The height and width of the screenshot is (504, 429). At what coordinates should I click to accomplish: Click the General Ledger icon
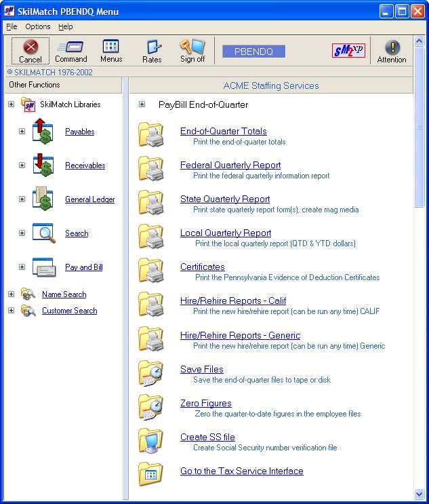[43, 199]
